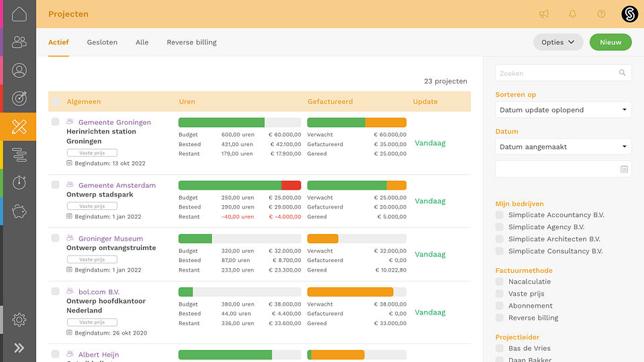Open the hours stopwatch icon
Screen dimensions: 644x362
pos(19,182)
